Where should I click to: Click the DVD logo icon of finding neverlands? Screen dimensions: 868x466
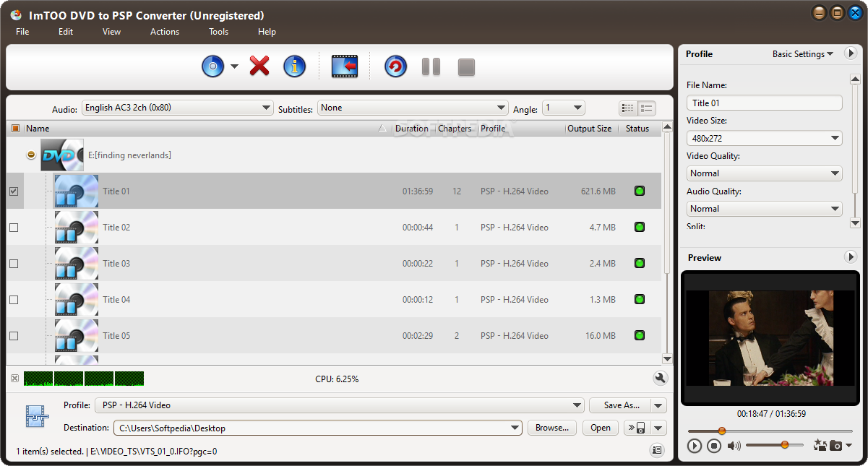click(62, 155)
